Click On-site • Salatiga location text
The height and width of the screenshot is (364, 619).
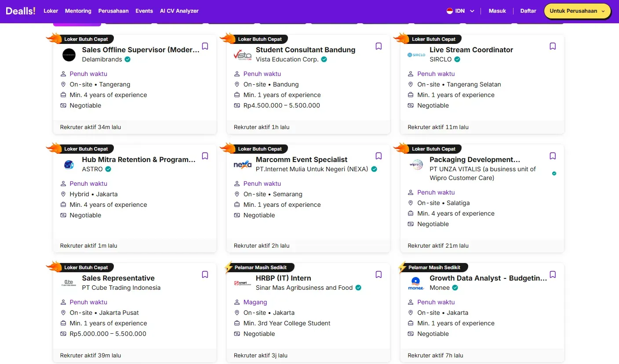tap(444, 203)
